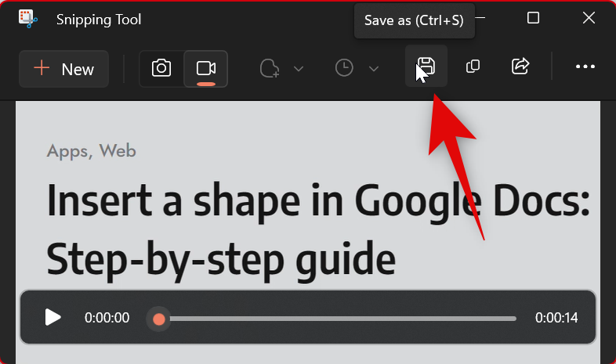The image size is (616, 364).
Task: Click the orange seek slider thumb
Action: tap(159, 319)
